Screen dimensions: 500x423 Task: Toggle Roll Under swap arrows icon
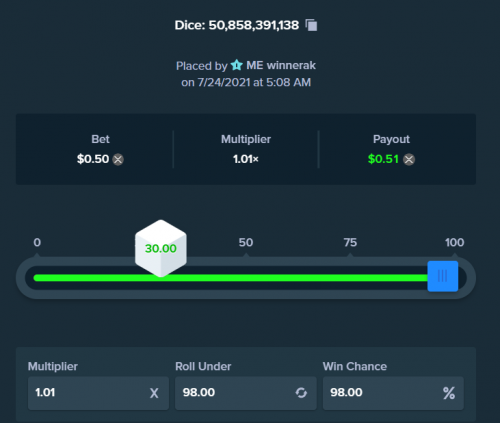pyautogui.click(x=301, y=393)
